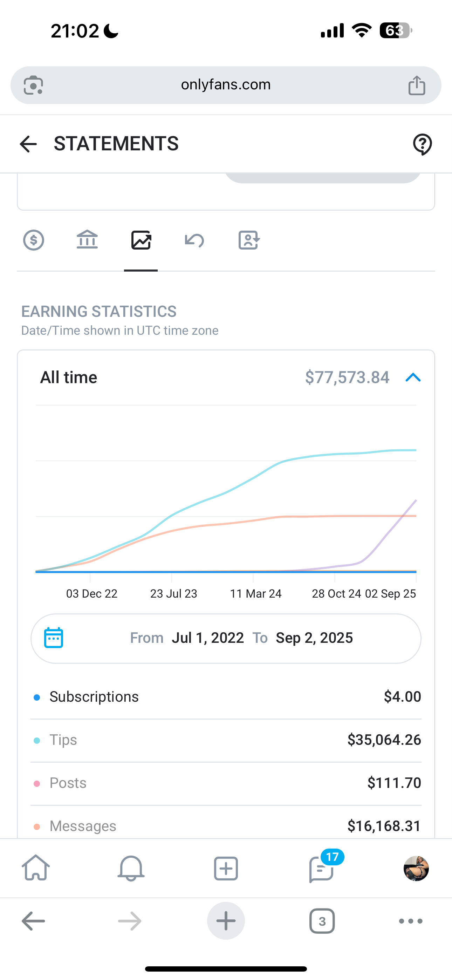Open the chargebacks undo-arrow tab

(x=194, y=240)
